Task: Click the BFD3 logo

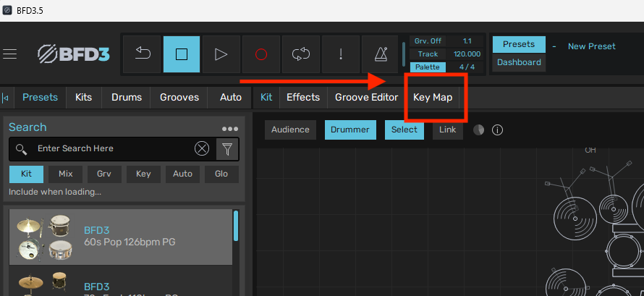Action: 74,54
